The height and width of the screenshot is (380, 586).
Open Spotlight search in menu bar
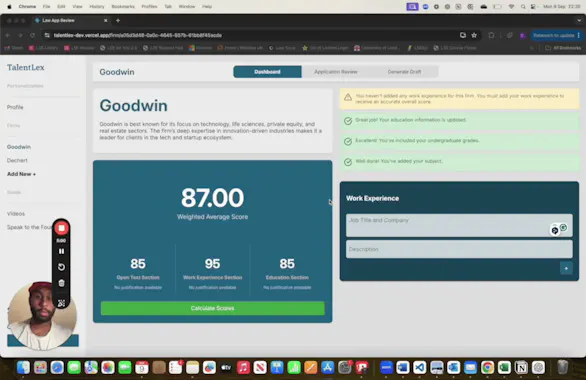click(x=523, y=7)
